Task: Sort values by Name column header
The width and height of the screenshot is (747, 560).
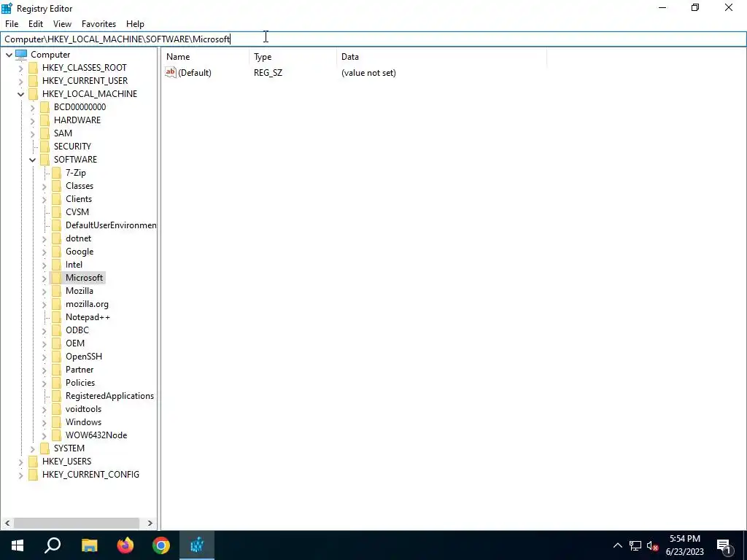Action: pyautogui.click(x=205, y=57)
